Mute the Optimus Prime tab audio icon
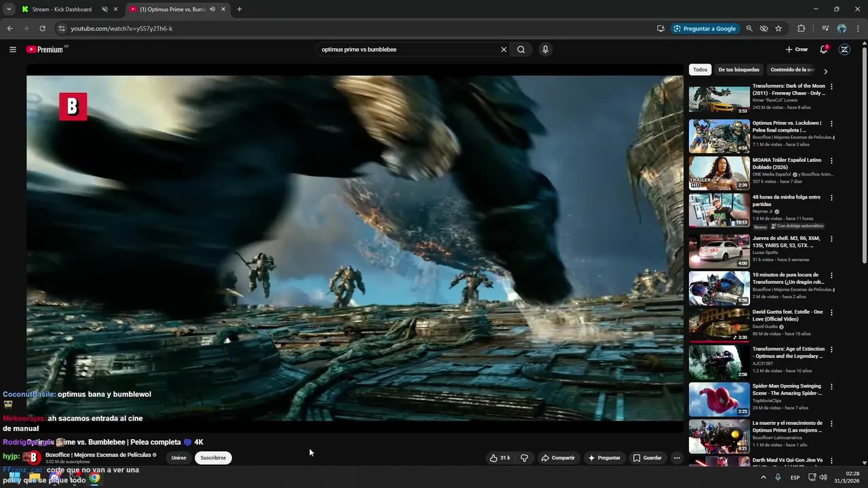The height and width of the screenshot is (488, 868). point(212,9)
